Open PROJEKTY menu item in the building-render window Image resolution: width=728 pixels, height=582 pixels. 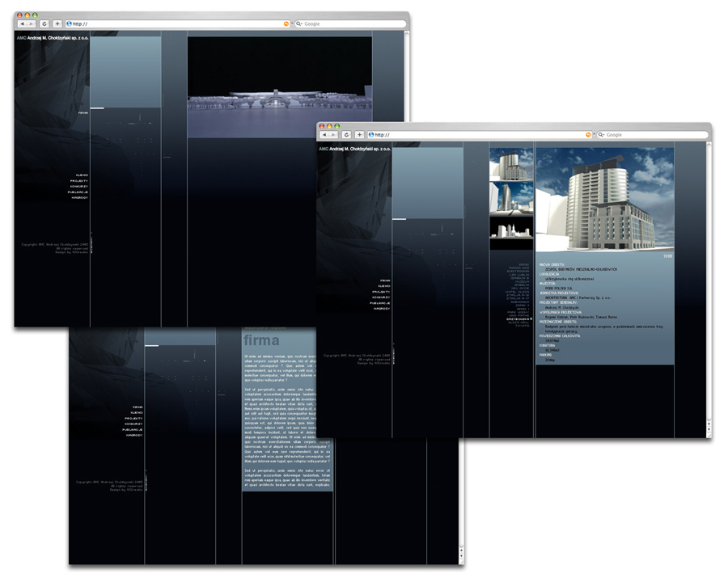(x=381, y=292)
